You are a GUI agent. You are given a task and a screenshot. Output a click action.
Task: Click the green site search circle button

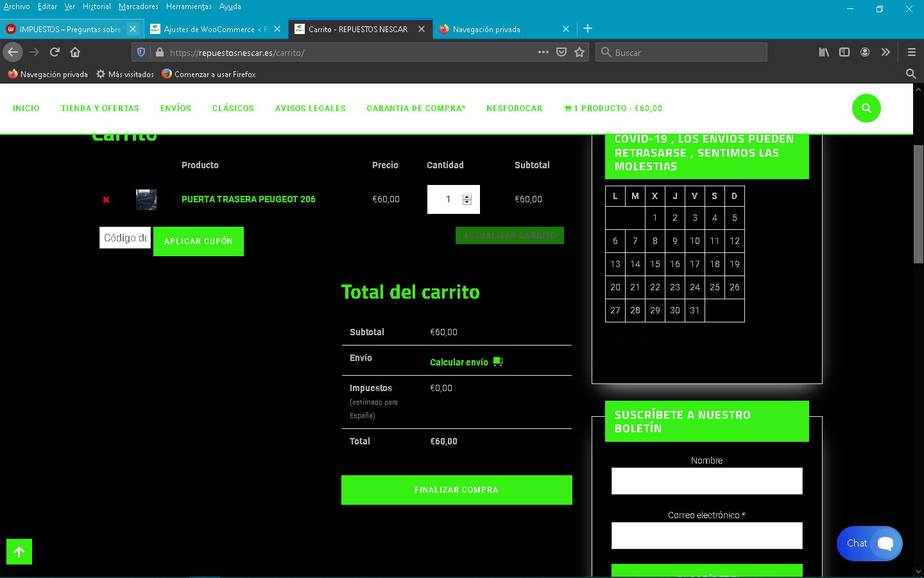866,108
